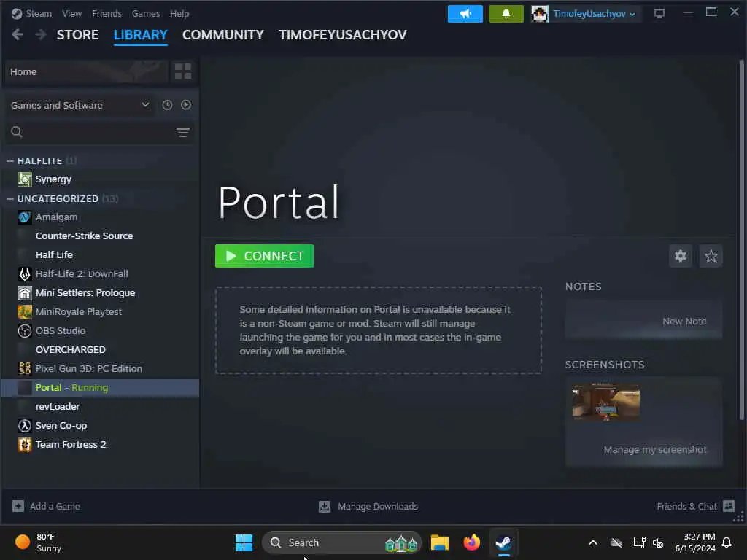Click the MiniRoyale Playtest icon
The height and width of the screenshot is (560, 747).
[24, 312]
